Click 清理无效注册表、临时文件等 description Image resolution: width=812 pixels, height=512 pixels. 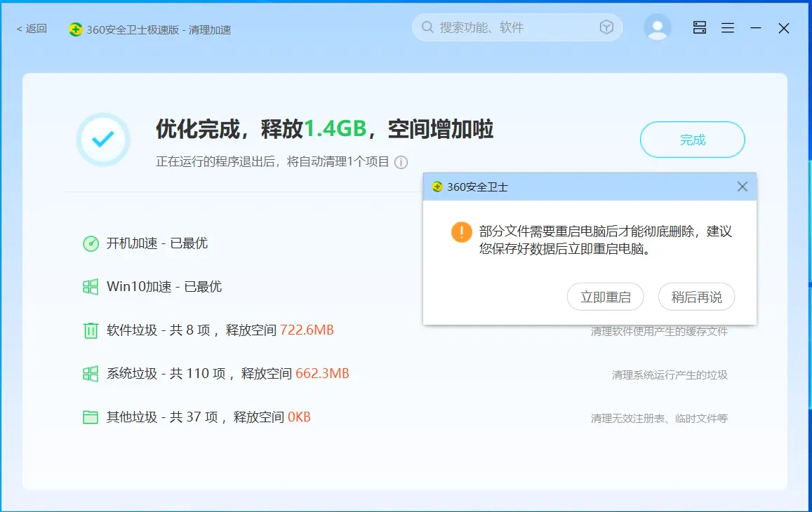tap(659, 418)
